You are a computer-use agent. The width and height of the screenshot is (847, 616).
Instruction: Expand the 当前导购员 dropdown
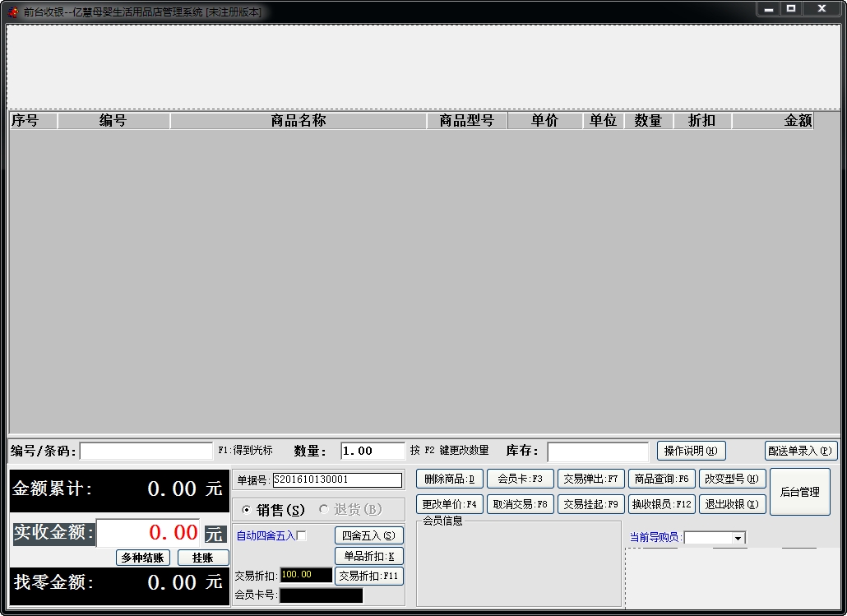pyautogui.click(x=738, y=538)
